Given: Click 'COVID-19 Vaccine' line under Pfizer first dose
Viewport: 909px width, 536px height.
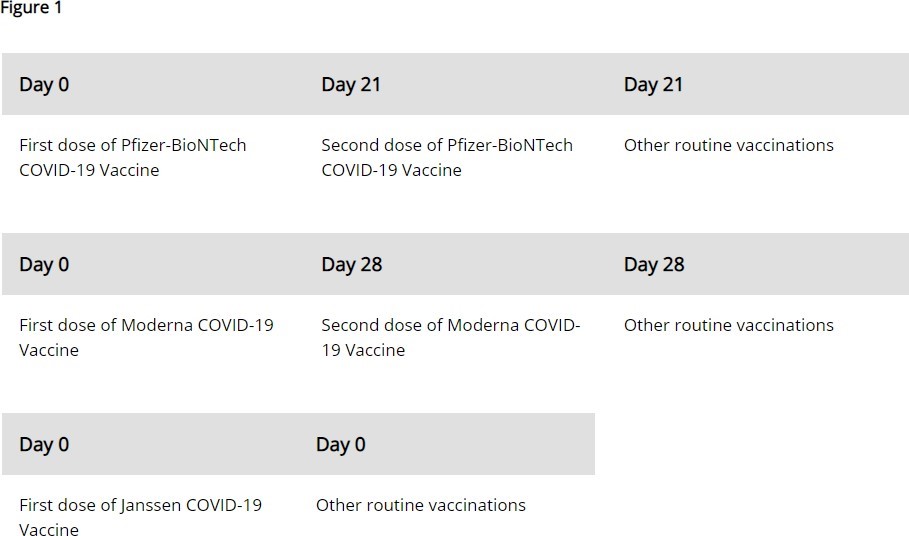Looking at the screenshot, I should click(x=89, y=170).
